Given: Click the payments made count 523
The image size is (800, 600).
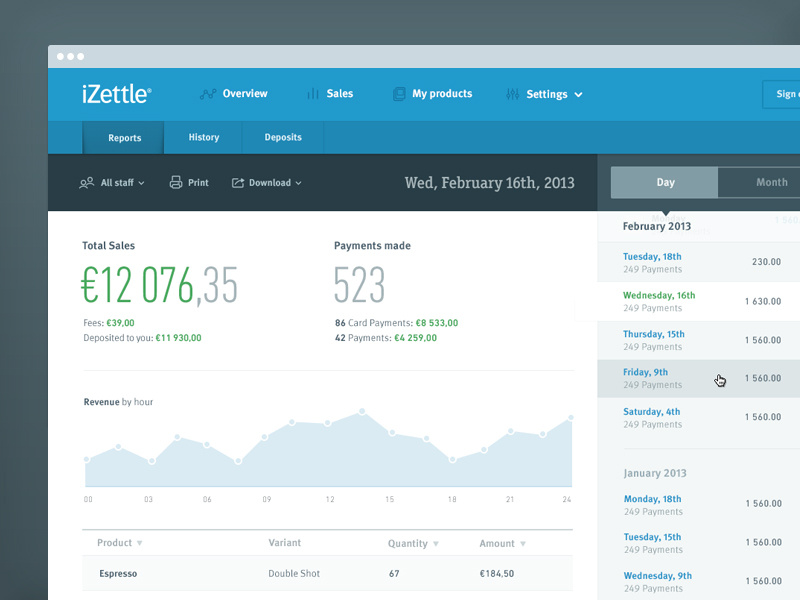Looking at the screenshot, I should pyautogui.click(x=359, y=285).
